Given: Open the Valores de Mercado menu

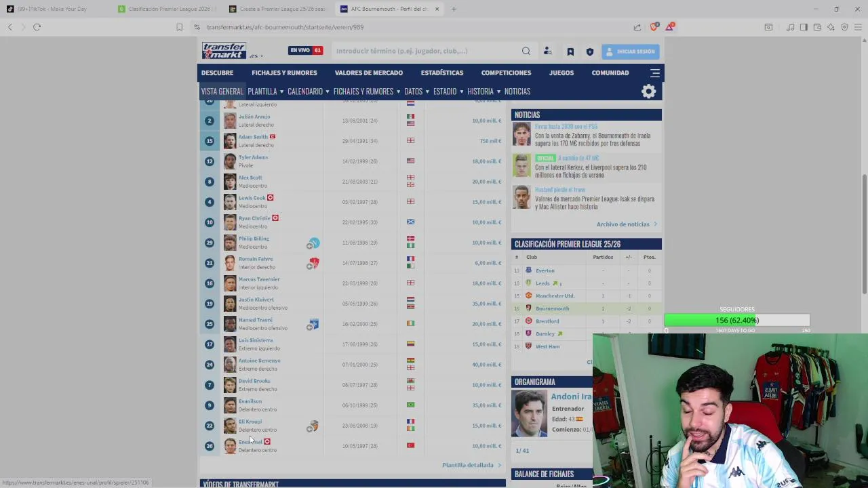Looking at the screenshot, I should click(368, 73).
